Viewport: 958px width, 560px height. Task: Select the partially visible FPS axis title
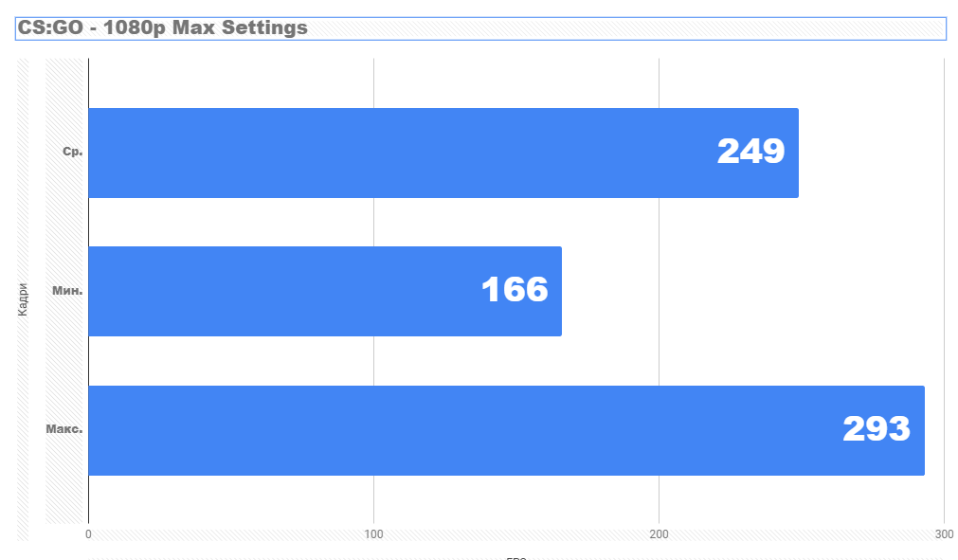pyautogui.click(x=516, y=557)
